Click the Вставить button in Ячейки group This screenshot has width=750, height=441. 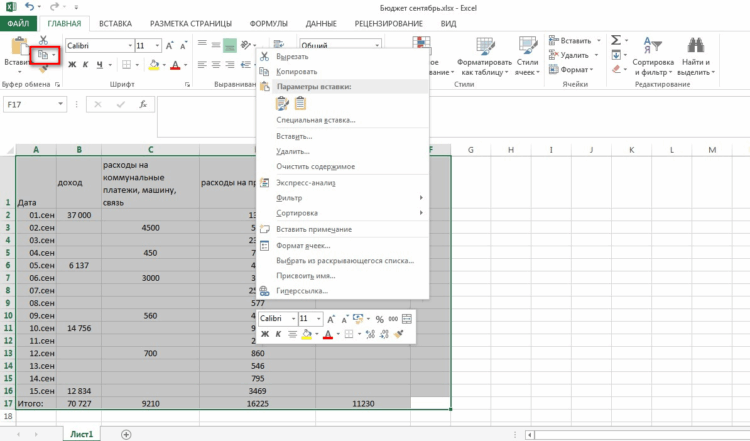[x=574, y=41]
